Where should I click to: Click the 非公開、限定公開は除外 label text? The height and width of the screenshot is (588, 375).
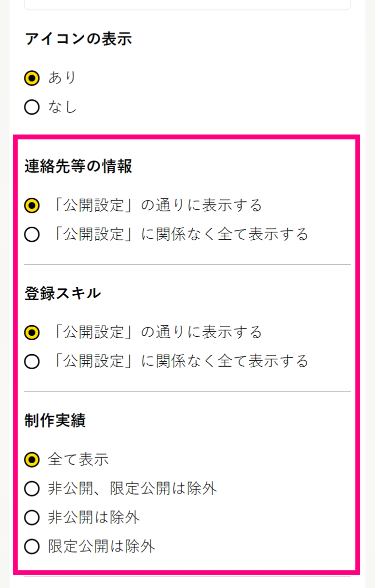point(132,489)
